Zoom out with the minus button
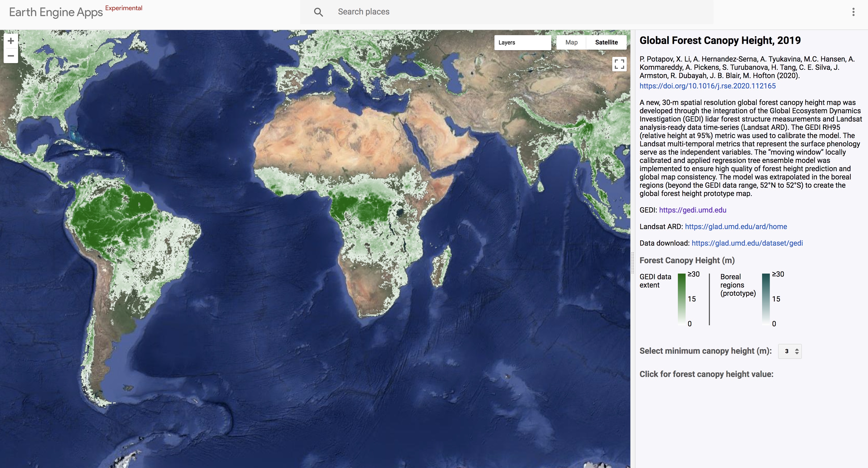The width and height of the screenshot is (868, 468). [x=11, y=56]
